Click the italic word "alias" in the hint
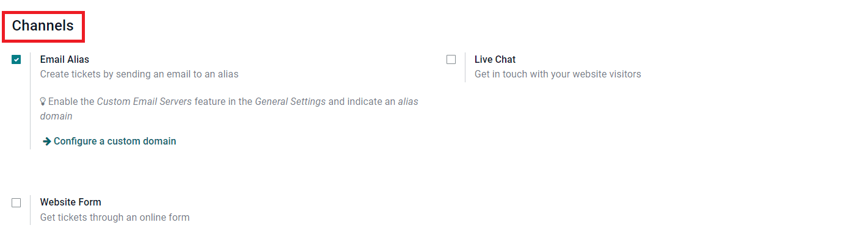The image size is (868, 250). point(408,102)
